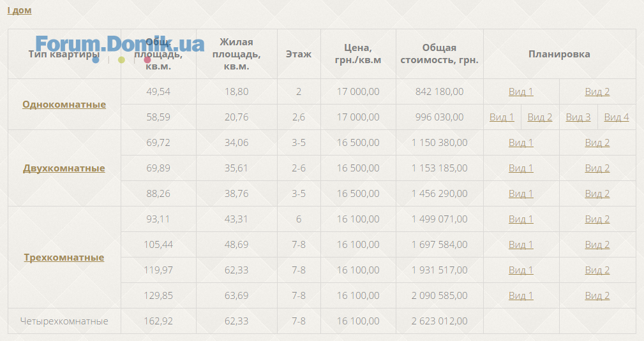The image size is (644, 341).
Task: Open Вид 3 layout for the 58,59 apartment
Action: (x=578, y=117)
